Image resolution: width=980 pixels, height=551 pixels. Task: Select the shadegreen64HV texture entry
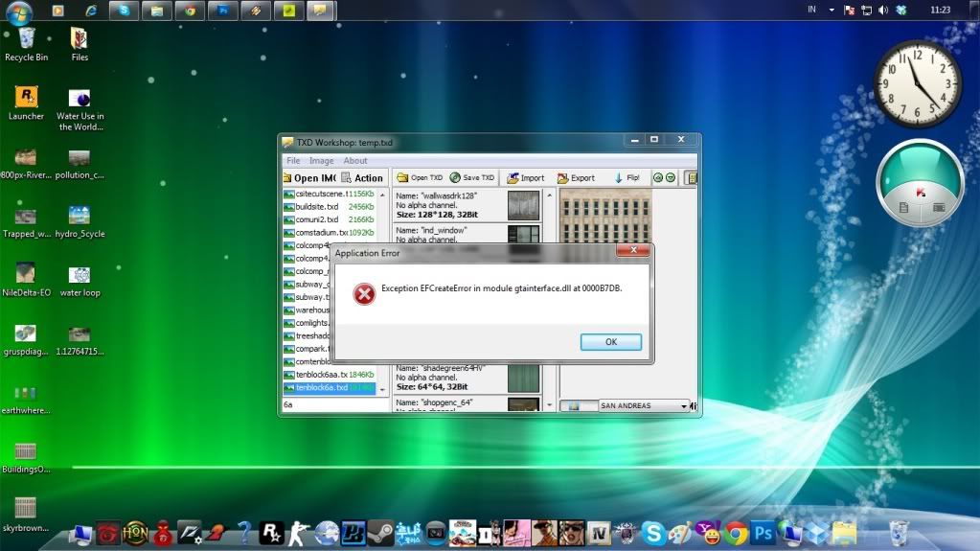(467, 379)
